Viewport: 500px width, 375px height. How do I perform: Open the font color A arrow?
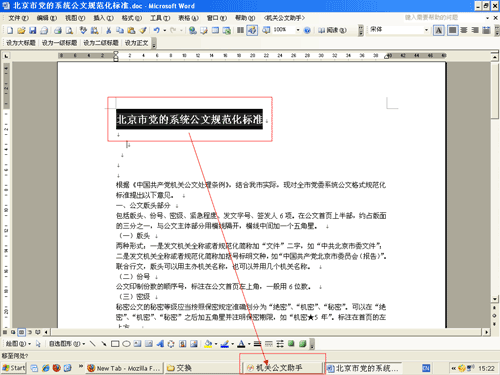[249, 344]
